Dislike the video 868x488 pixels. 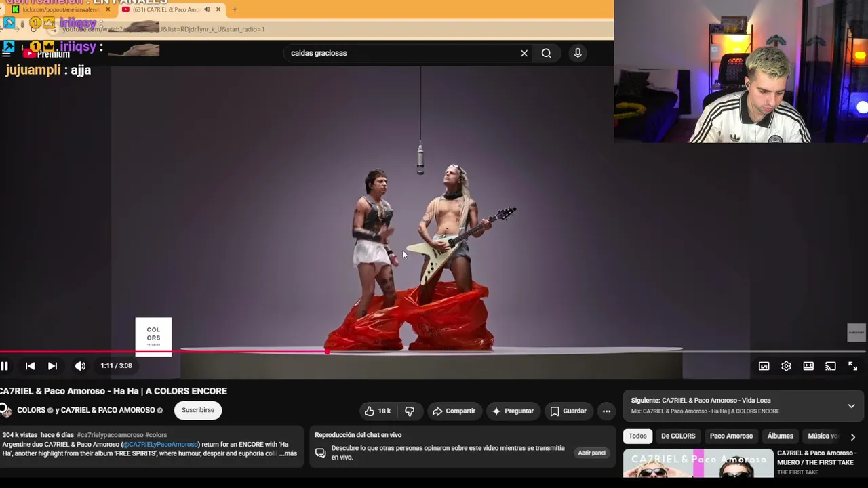click(x=410, y=411)
